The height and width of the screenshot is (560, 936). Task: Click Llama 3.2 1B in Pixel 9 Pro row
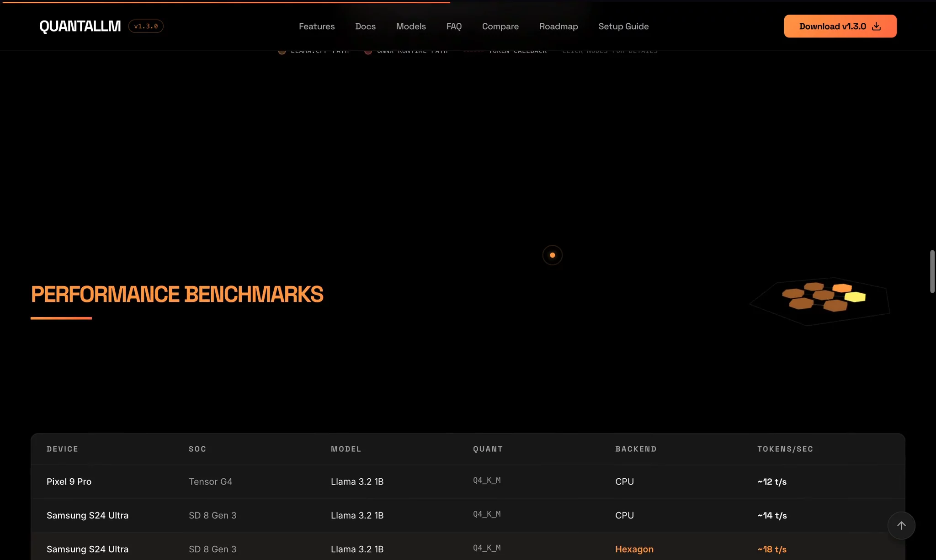[357, 481]
